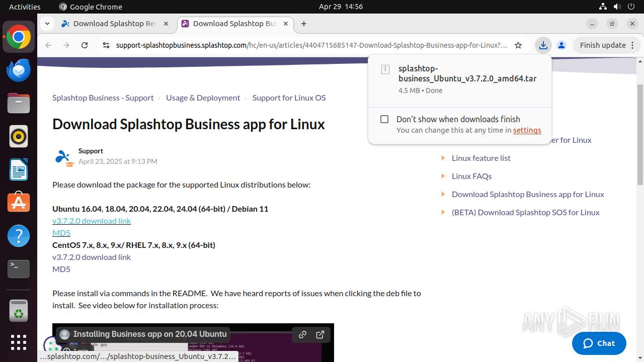Viewport: 644px width, 362px height.
Task: Go to Splashtop Business - Support breadcrumb
Action: click(x=103, y=98)
